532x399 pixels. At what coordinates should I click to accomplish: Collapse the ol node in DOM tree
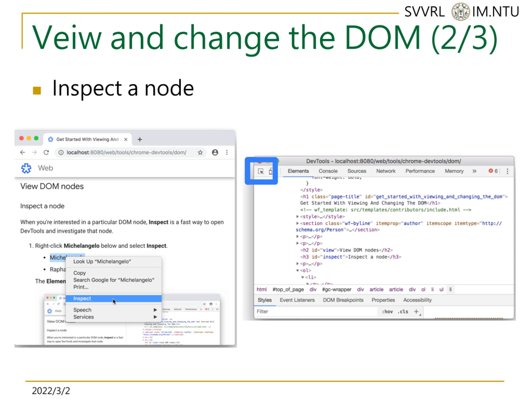[298, 271]
